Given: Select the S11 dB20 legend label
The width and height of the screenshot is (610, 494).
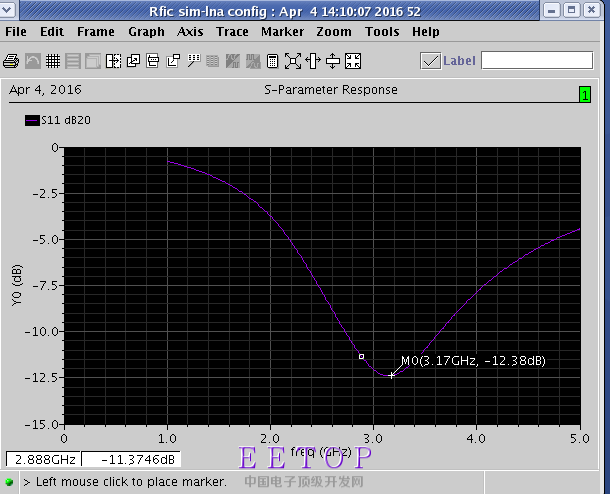Looking at the screenshot, I should pos(66,121).
